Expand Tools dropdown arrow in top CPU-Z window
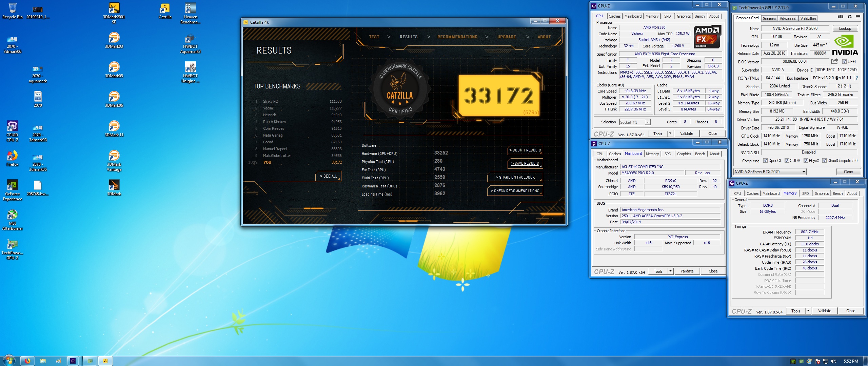 click(670, 134)
